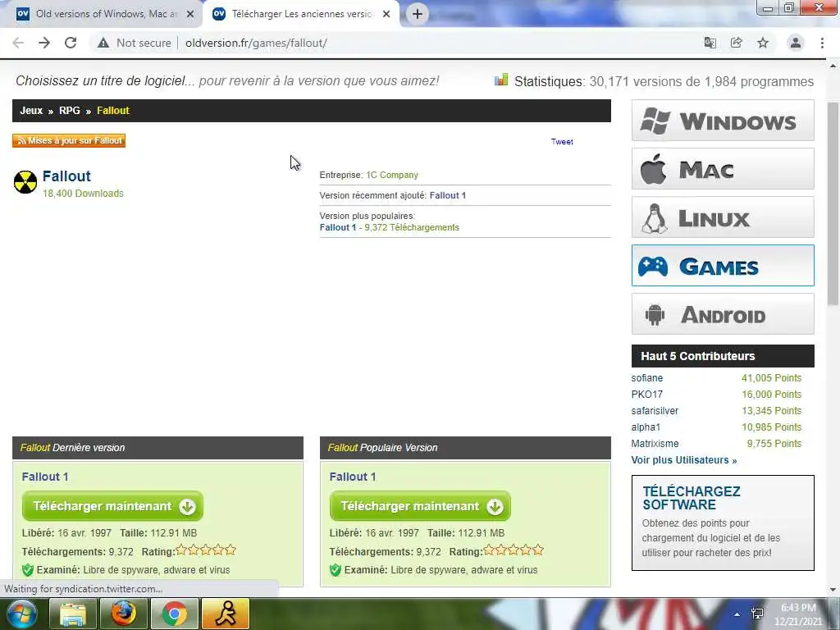This screenshot has width=840, height=630.
Task: Open RPG in the breadcrumb
Action: coord(69,111)
